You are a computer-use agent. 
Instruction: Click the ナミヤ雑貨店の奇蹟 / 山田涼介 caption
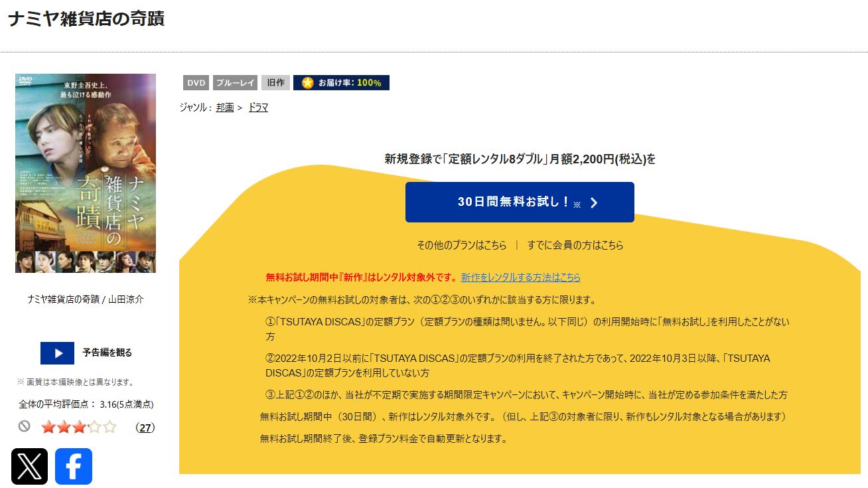86,299
